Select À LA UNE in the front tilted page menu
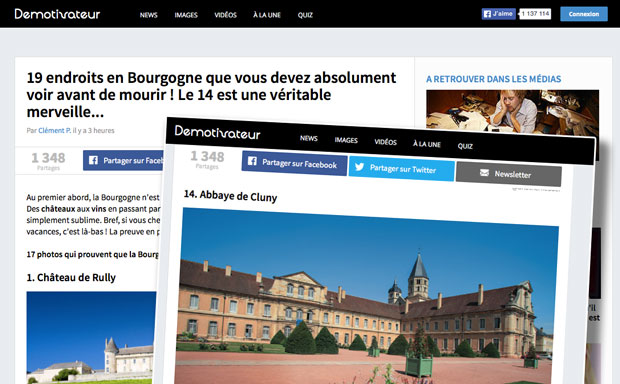The height and width of the screenshot is (384, 620). point(427,144)
